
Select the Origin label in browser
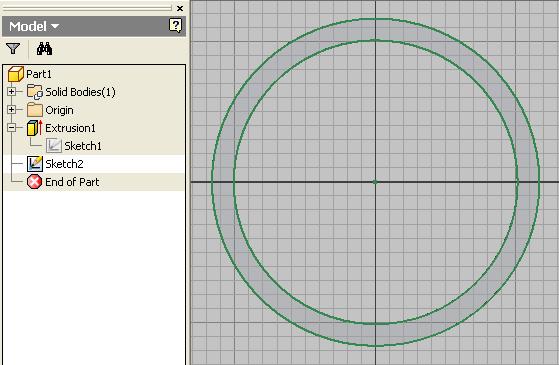pyautogui.click(x=59, y=110)
